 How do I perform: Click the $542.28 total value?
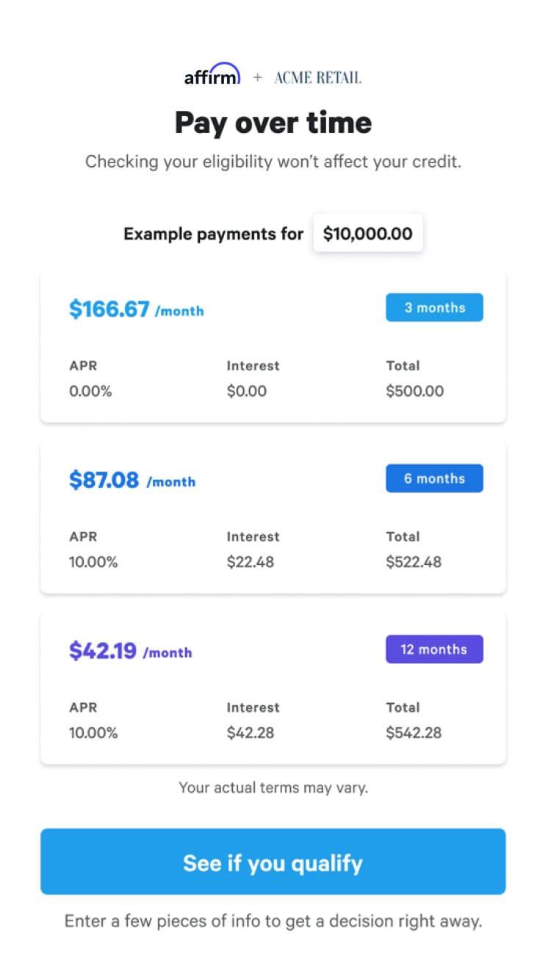tap(414, 732)
